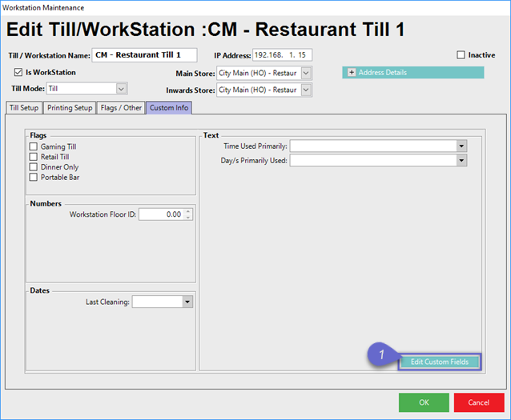Go to the Flags / Other tab

coord(121,108)
